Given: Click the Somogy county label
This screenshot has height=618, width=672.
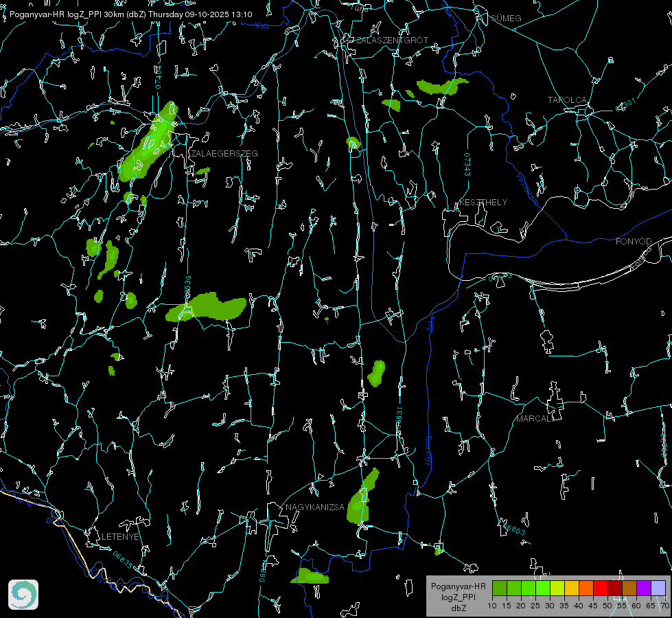Looking at the screenshot, I should 428,452.
